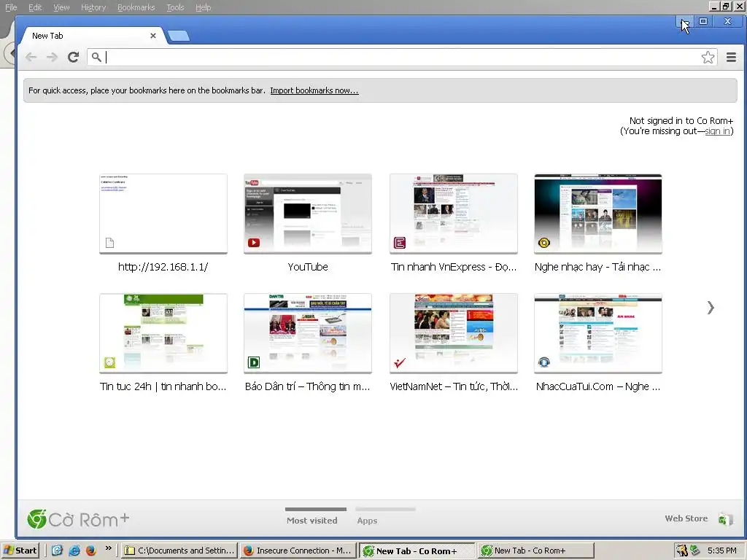Click the http://192.168.1.1/ caption text

[x=163, y=267]
